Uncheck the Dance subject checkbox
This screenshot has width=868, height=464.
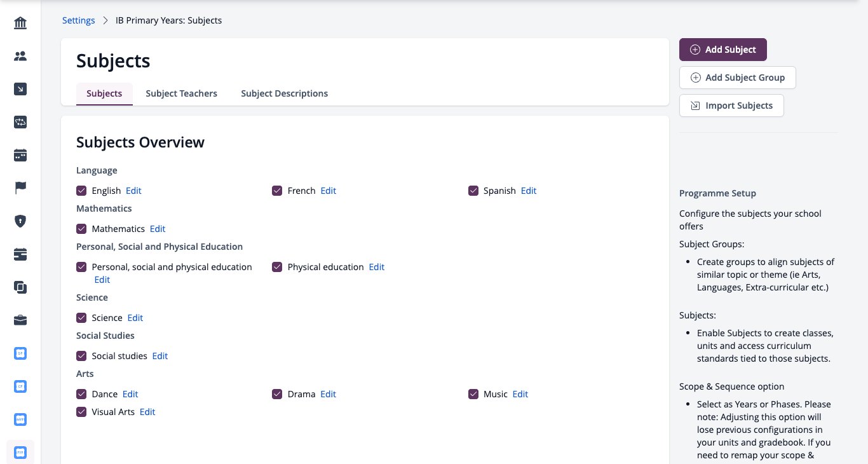[x=81, y=394]
